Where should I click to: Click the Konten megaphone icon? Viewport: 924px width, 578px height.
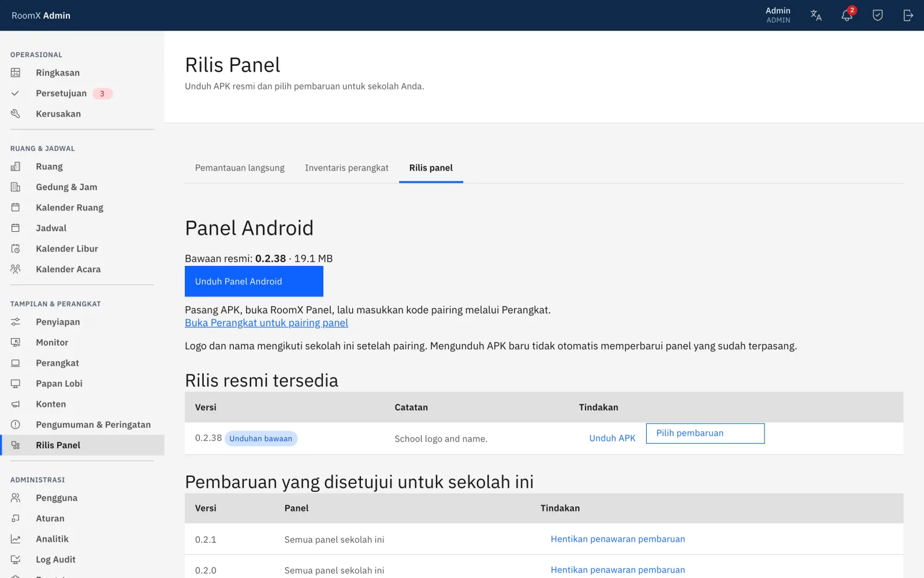(x=16, y=404)
